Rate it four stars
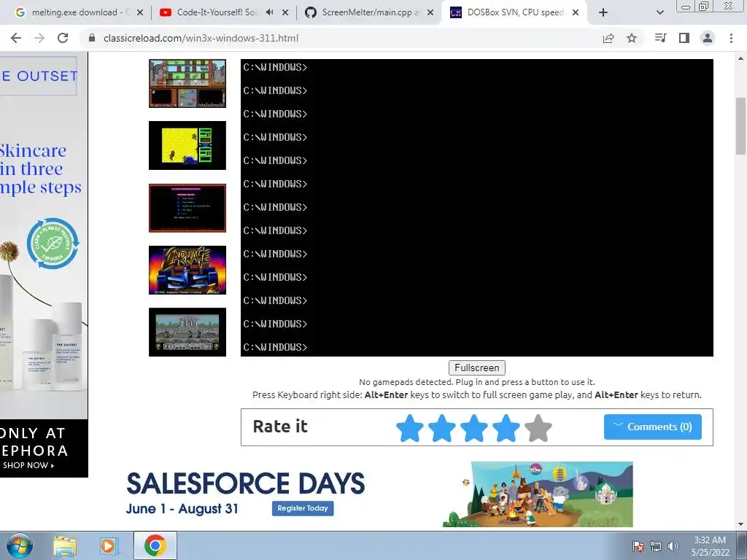Screen dimensions: 747x560 click(506, 427)
